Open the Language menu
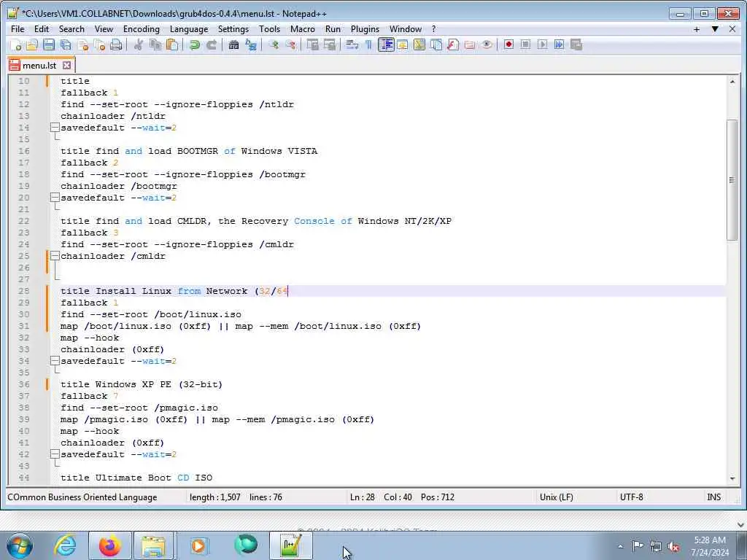The width and height of the screenshot is (747, 560). pyautogui.click(x=189, y=29)
